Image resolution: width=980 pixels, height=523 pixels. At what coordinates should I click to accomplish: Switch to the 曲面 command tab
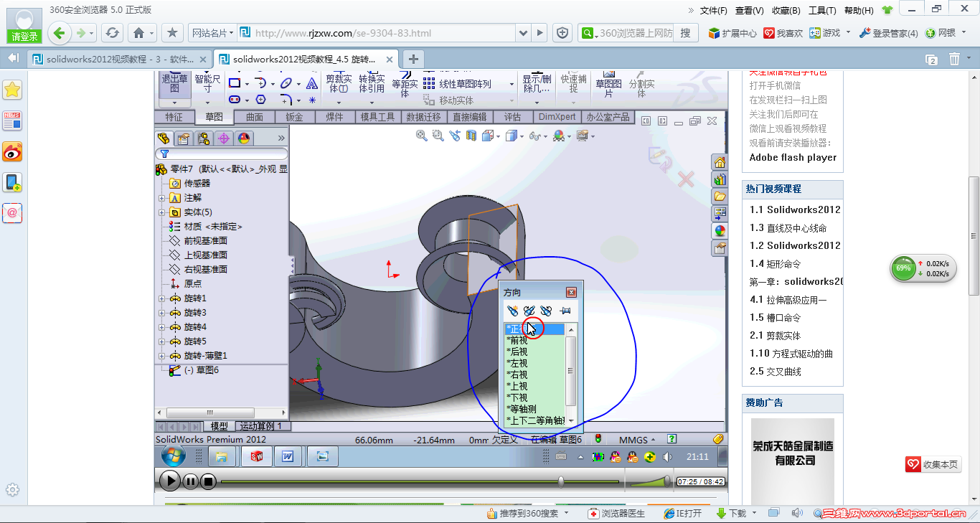(255, 117)
